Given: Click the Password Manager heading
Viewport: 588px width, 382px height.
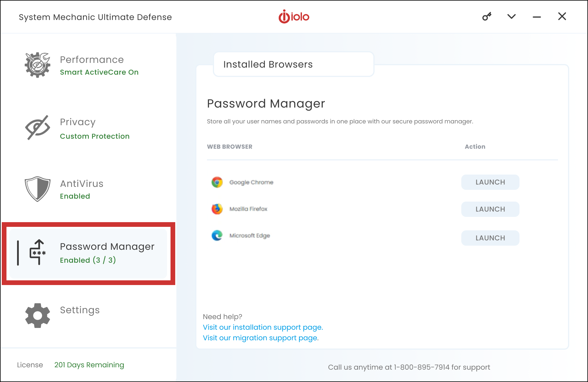Looking at the screenshot, I should click(x=266, y=104).
